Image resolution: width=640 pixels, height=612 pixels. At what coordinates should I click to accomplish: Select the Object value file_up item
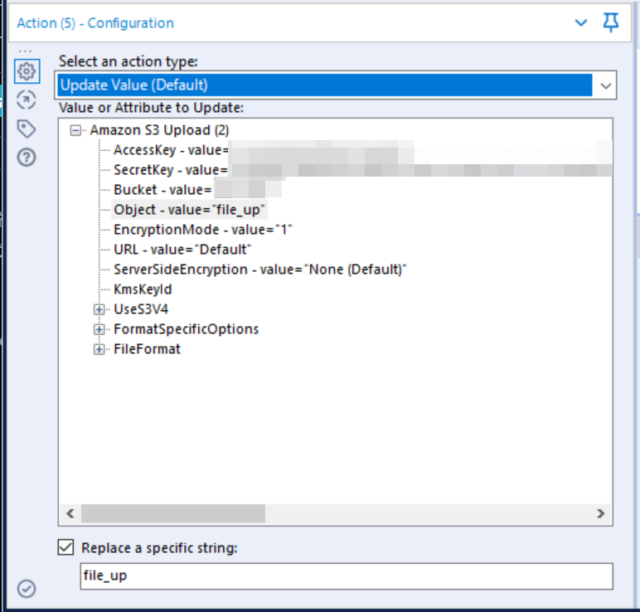pos(189,210)
